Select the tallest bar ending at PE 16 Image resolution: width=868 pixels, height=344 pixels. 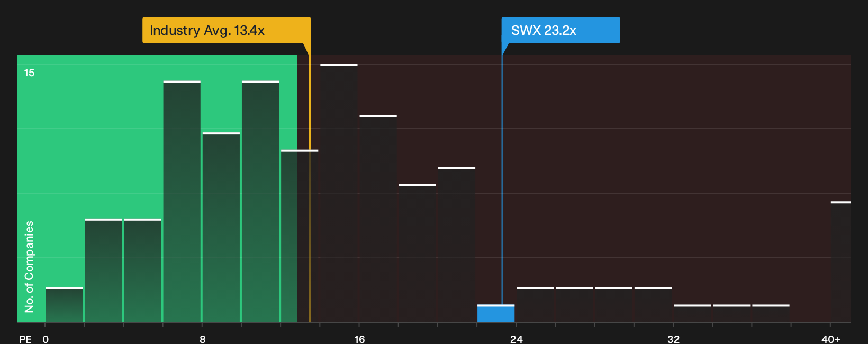coord(339,193)
